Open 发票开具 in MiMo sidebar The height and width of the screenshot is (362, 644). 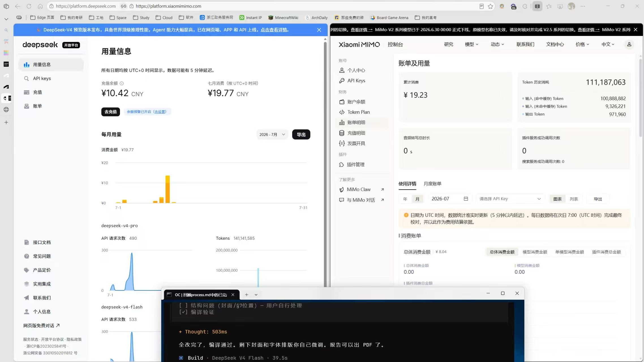point(362,143)
